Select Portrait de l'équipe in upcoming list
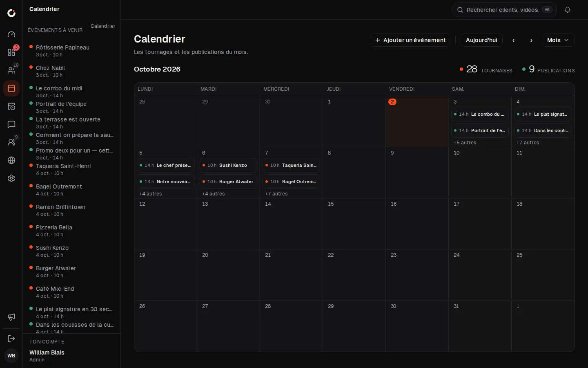 coord(72,107)
